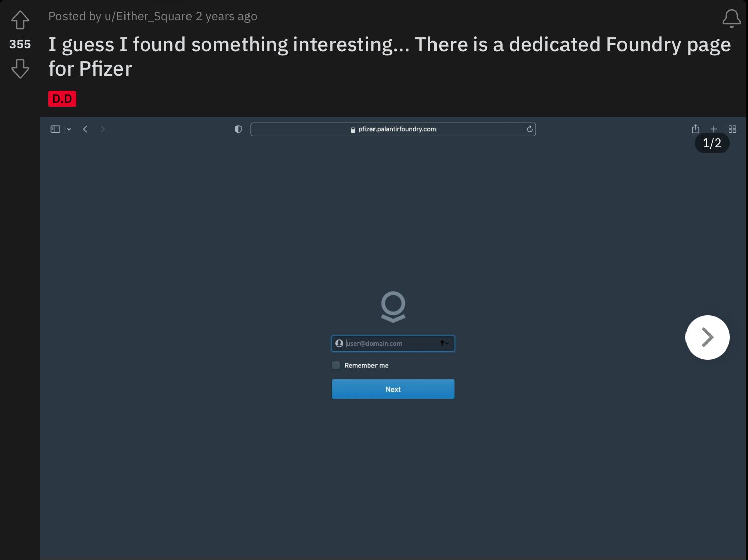Click the user@domain.com email field
Image resolution: width=748 pixels, height=560 pixels.
pos(393,343)
